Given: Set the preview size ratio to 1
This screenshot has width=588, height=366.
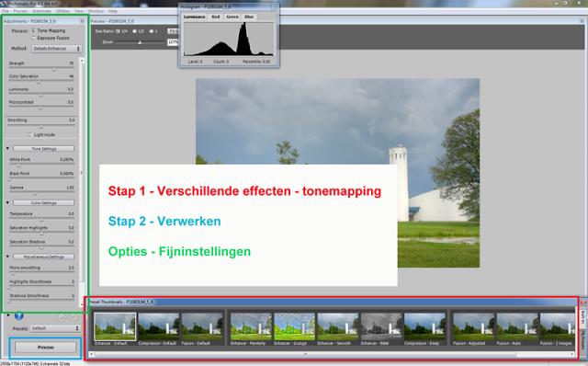Looking at the screenshot, I should tap(153, 31).
